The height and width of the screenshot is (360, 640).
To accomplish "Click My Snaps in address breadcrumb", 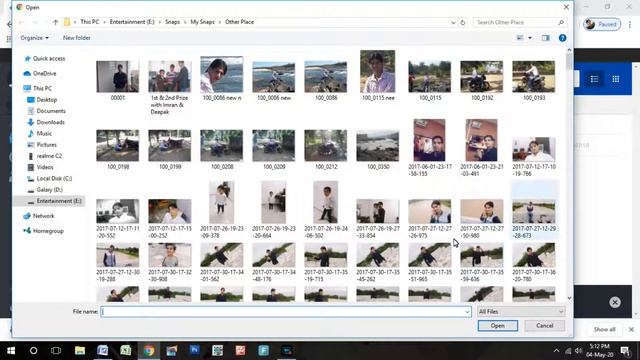I will (x=202, y=22).
